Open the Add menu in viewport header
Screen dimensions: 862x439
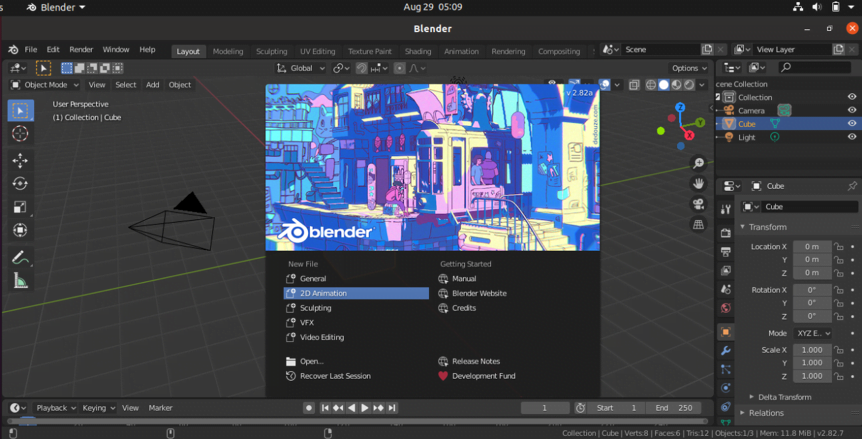(x=152, y=85)
